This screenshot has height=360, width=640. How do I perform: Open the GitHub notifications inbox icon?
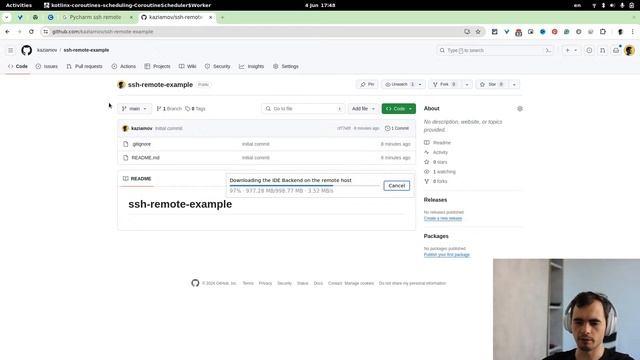(x=616, y=50)
